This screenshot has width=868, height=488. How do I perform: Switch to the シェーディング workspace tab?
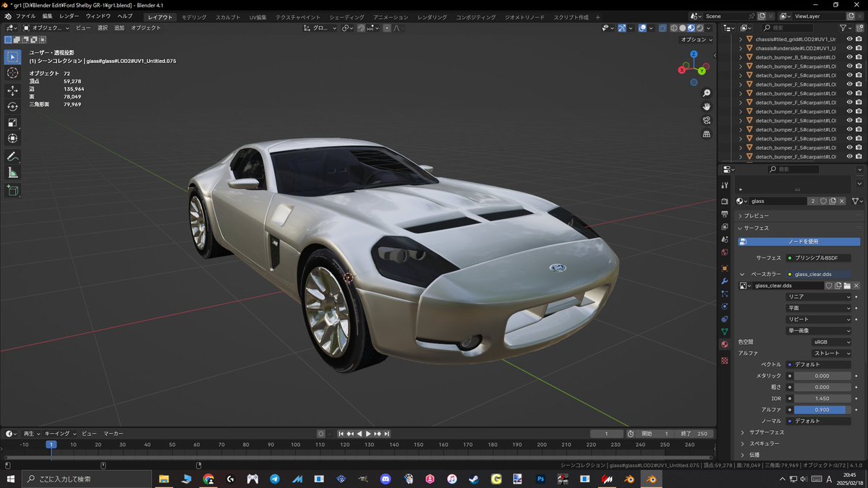point(346,17)
